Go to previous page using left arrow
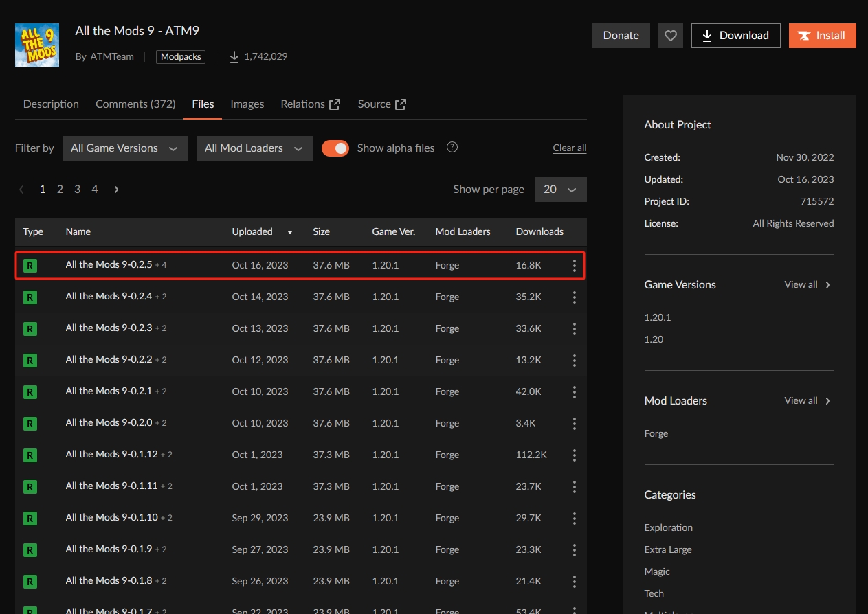 coord(22,190)
